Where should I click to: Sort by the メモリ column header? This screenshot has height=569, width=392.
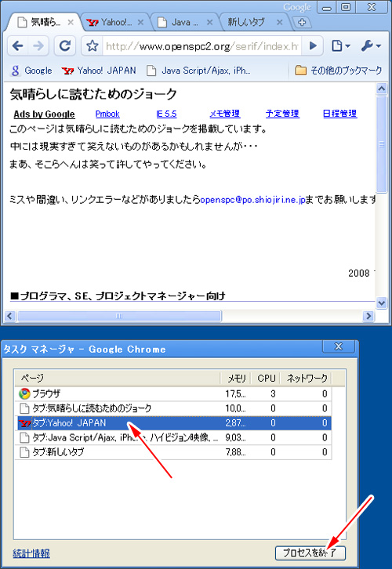pyautogui.click(x=236, y=378)
